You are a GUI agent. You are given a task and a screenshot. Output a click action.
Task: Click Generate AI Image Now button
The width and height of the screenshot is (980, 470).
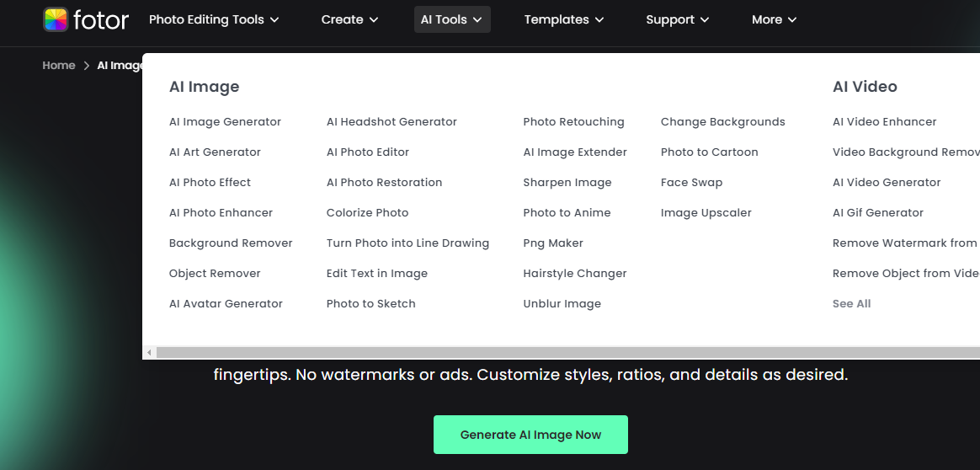(x=530, y=435)
